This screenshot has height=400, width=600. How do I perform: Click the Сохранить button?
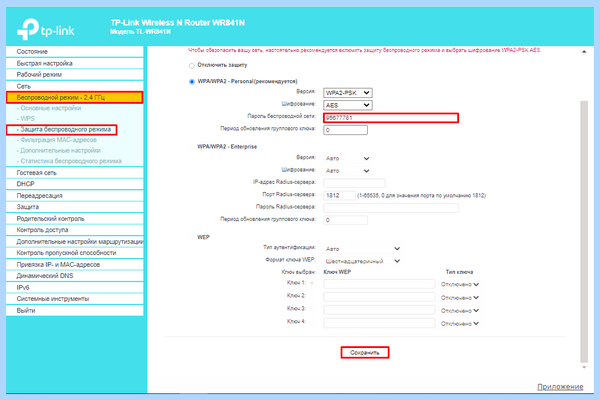(365, 353)
